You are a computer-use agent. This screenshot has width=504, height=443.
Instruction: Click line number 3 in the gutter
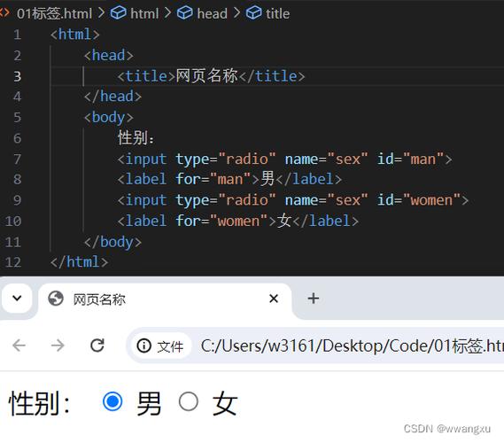point(18,76)
